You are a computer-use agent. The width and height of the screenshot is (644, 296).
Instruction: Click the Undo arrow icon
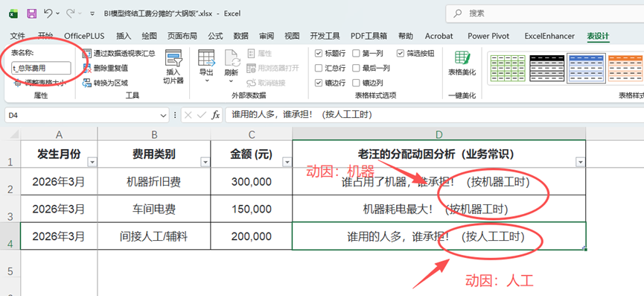(48, 13)
